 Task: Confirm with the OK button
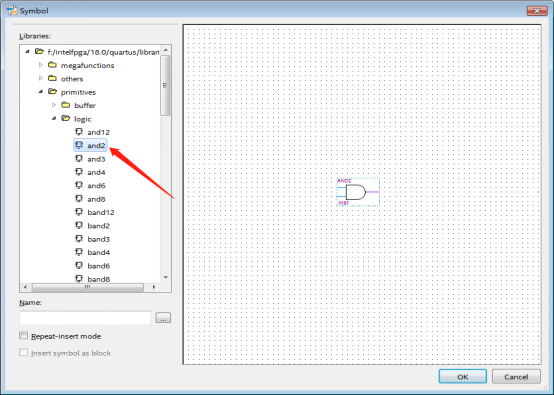click(462, 377)
